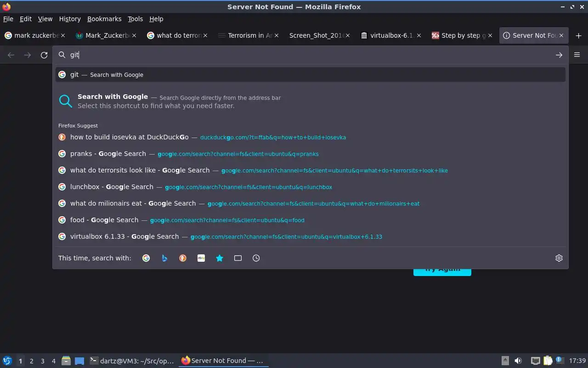
Task: Click the removable media eject tray icon
Action: coord(505,361)
